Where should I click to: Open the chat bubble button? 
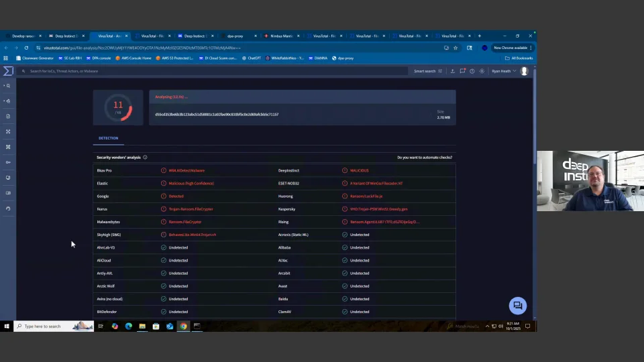[x=517, y=306]
